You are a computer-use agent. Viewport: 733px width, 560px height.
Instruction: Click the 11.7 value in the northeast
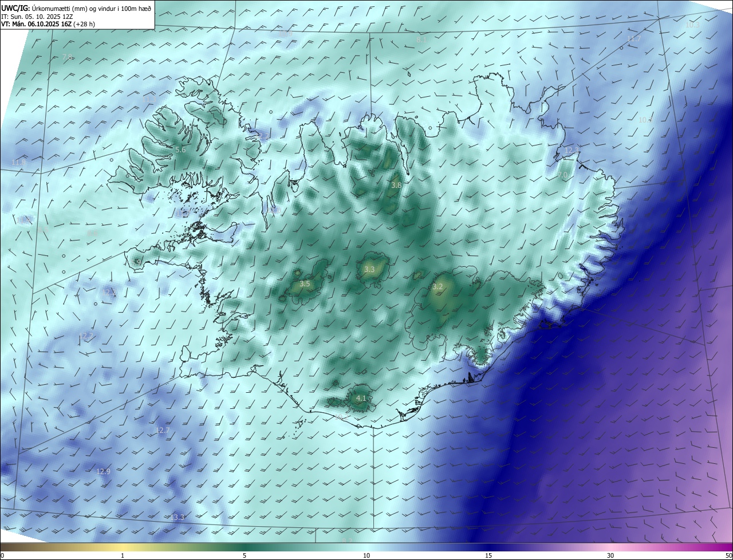pos(634,39)
